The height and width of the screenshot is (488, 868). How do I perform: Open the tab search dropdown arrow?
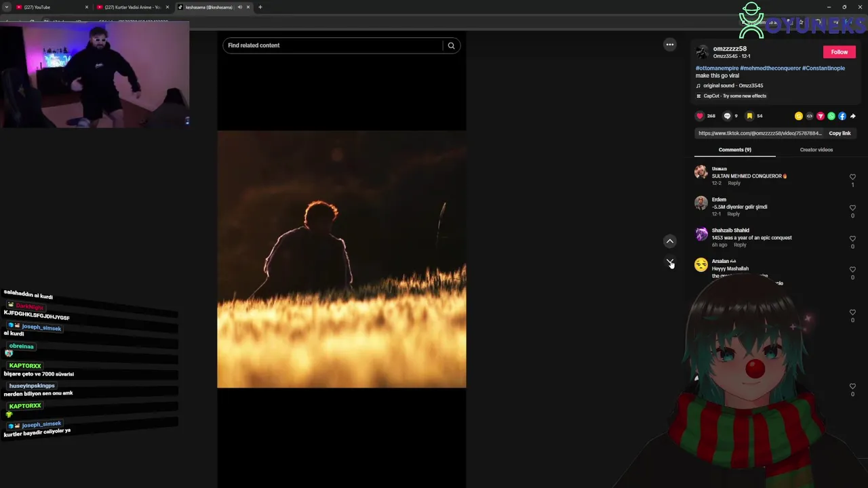click(x=6, y=7)
